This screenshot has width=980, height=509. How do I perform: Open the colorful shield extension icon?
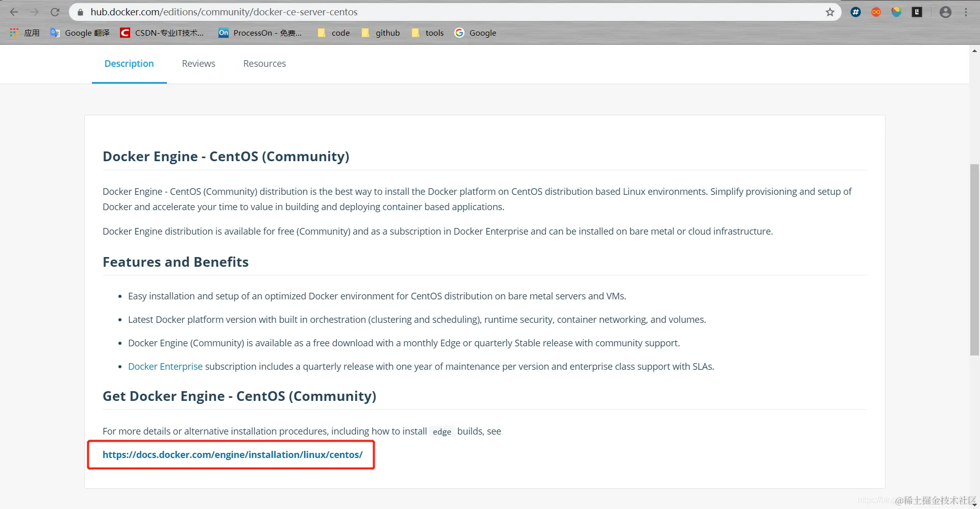click(896, 12)
